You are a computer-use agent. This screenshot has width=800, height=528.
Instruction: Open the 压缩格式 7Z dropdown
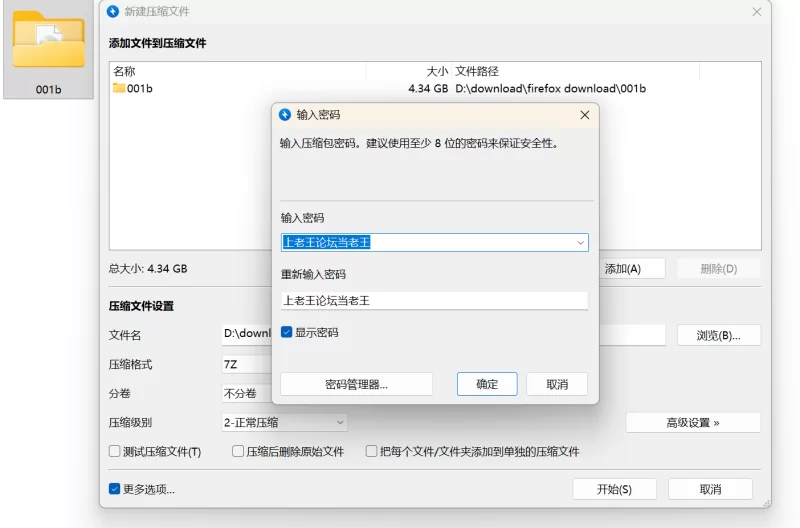click(246, 365)
